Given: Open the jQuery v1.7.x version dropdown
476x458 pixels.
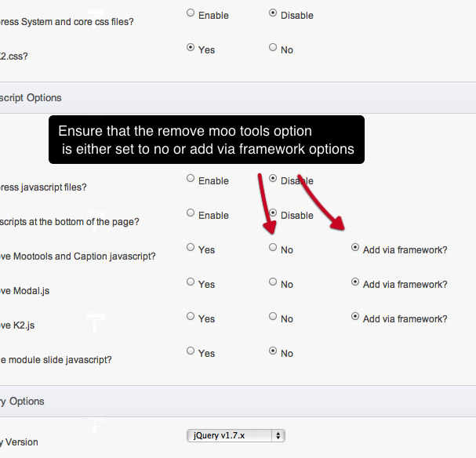Looking at the screenshot, I should pos(235,435).
